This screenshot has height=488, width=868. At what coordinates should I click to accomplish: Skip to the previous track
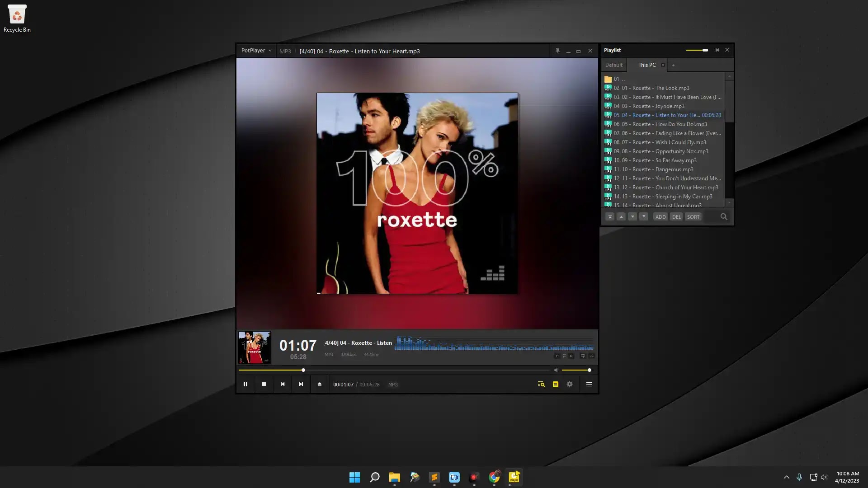(x=283, y=384)
